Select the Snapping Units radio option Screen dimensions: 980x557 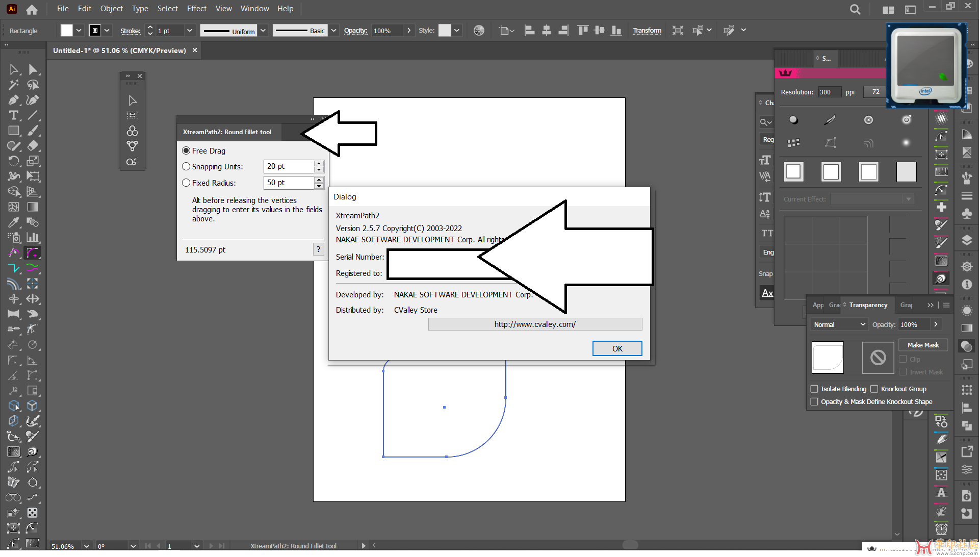coord(186,167)
